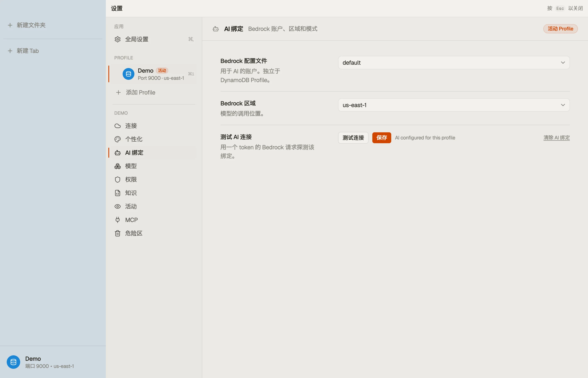Open the 权限 settings section
The image size is (588, 378).
coord(154,179)
